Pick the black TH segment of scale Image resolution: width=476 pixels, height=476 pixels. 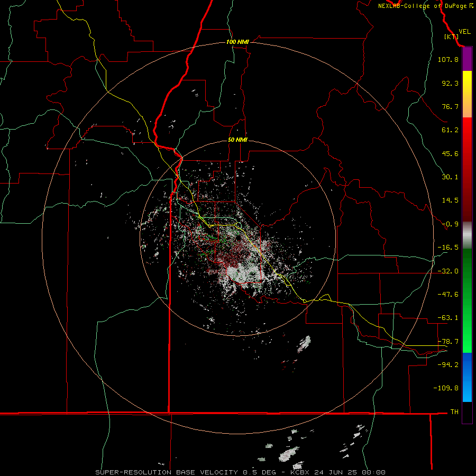click(467, 412)
